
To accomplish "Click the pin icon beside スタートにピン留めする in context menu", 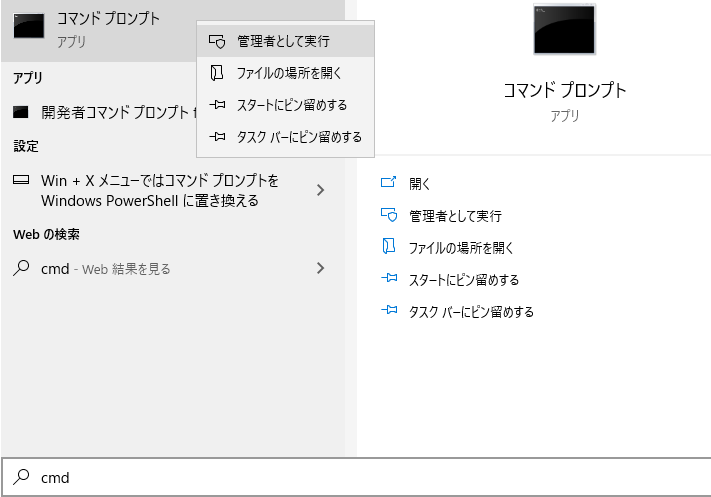I will [217, 105].
